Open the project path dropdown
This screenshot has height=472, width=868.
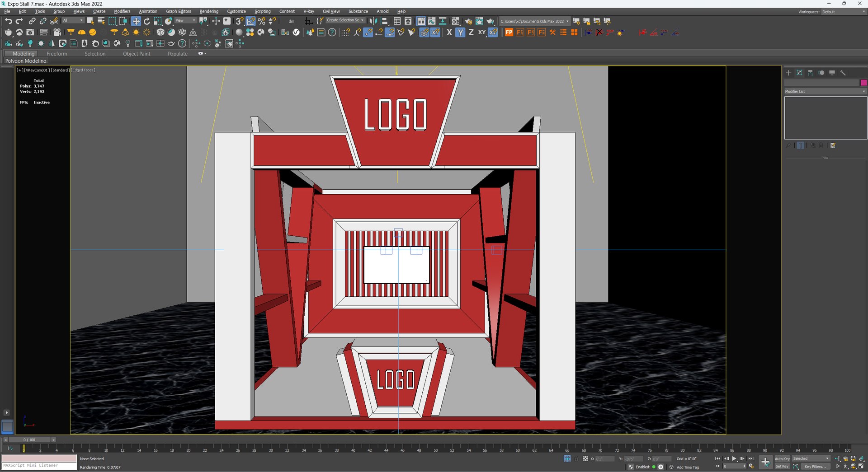coord(534,21)
